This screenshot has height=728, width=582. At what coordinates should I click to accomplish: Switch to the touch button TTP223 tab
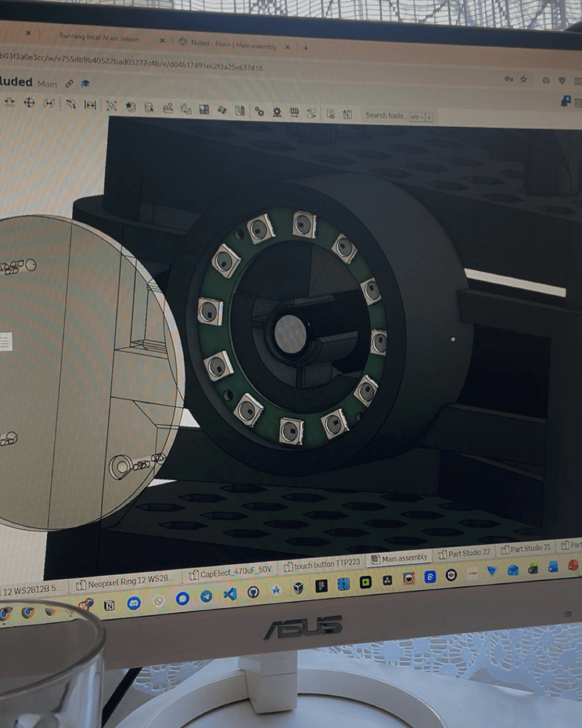click(322, 565)
